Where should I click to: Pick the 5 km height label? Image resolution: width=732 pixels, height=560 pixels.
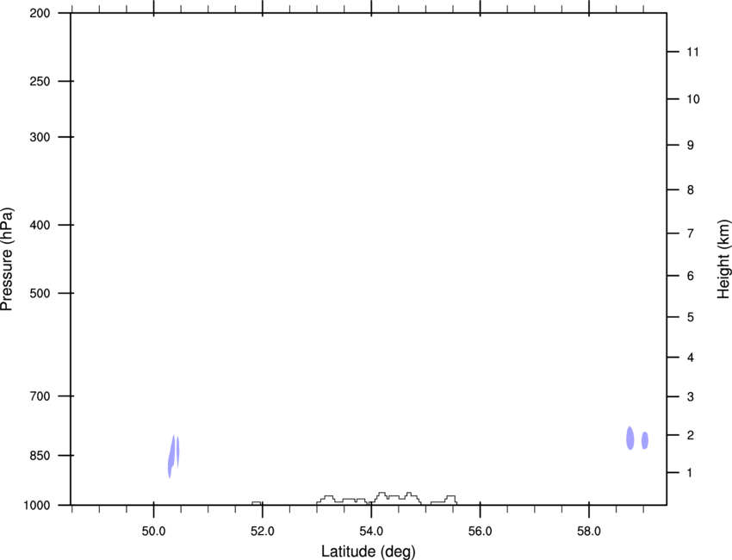tap(691, 317)
